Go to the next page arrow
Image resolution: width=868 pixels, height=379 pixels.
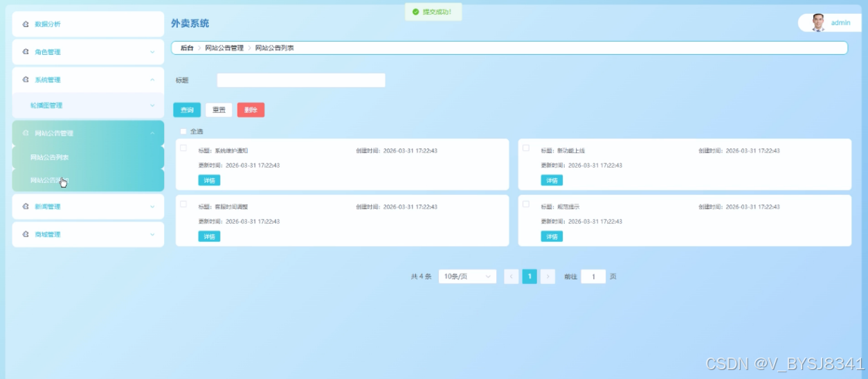tap(548, 276)
